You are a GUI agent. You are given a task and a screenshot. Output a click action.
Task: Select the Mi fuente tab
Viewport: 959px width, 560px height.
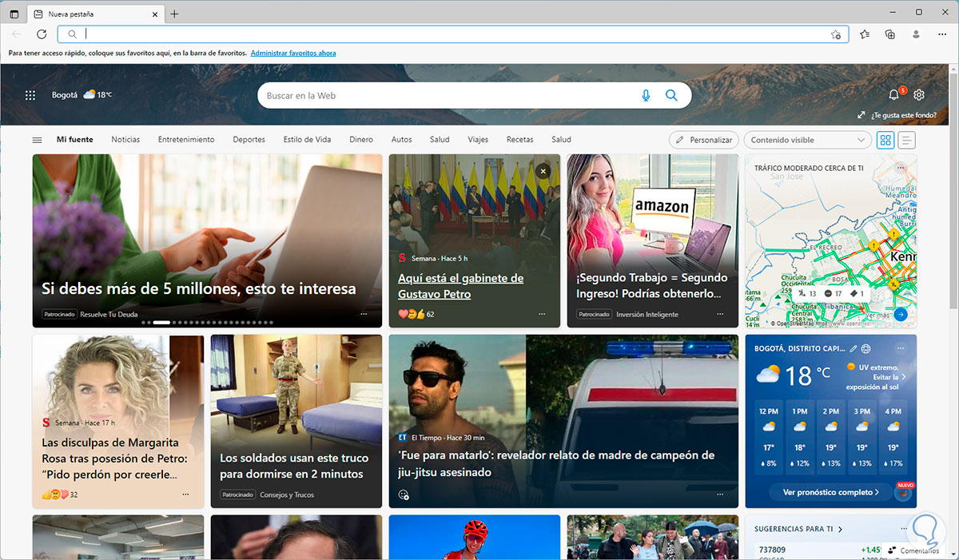tap(74, 140)
